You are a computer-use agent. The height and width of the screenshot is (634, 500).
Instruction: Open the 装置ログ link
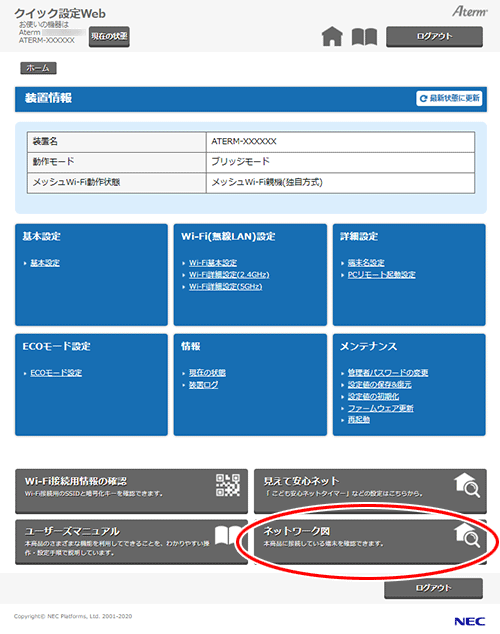(203, 385)
